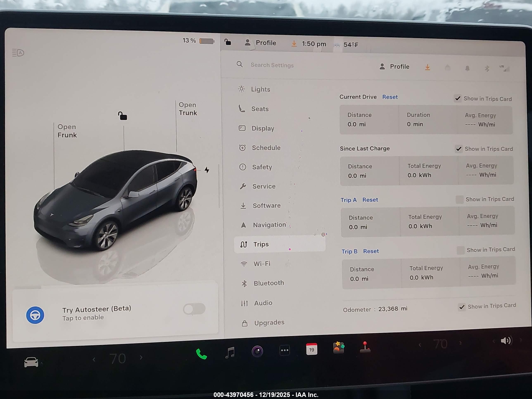This screenshot has width=532, height=399.
Task: Open the Camera app in dock
Action: click(x=257, y=351)
